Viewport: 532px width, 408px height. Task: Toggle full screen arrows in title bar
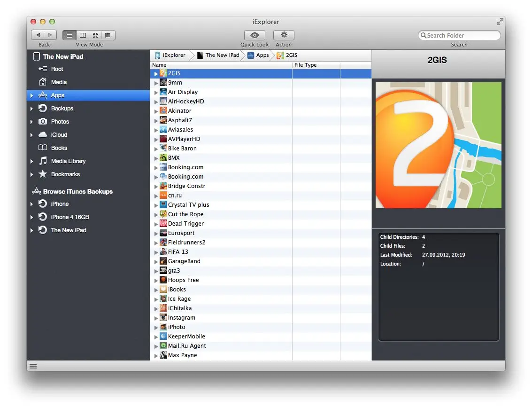[500, 22]
